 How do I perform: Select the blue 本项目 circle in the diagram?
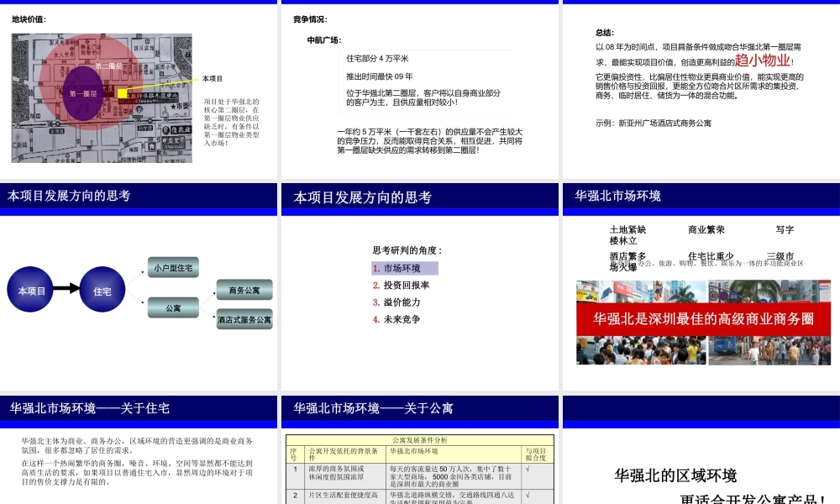point(30,289)
